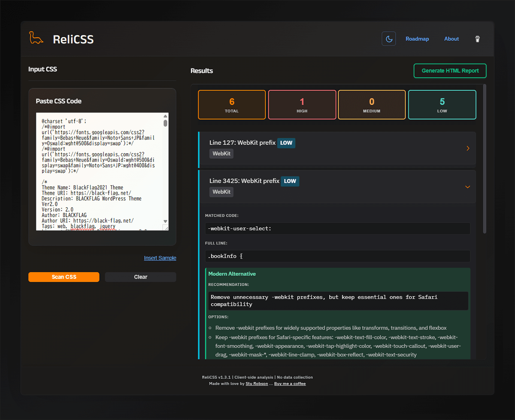Filter results by the High severity card
Image resolution: width=515 pixels, height=420 pixels.
[302, 105]
